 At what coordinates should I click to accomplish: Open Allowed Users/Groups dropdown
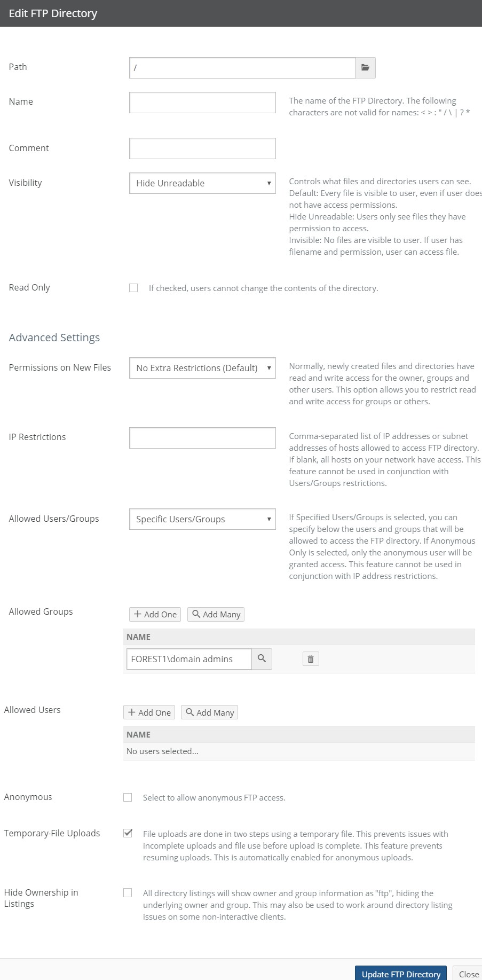tap(202, 519)
